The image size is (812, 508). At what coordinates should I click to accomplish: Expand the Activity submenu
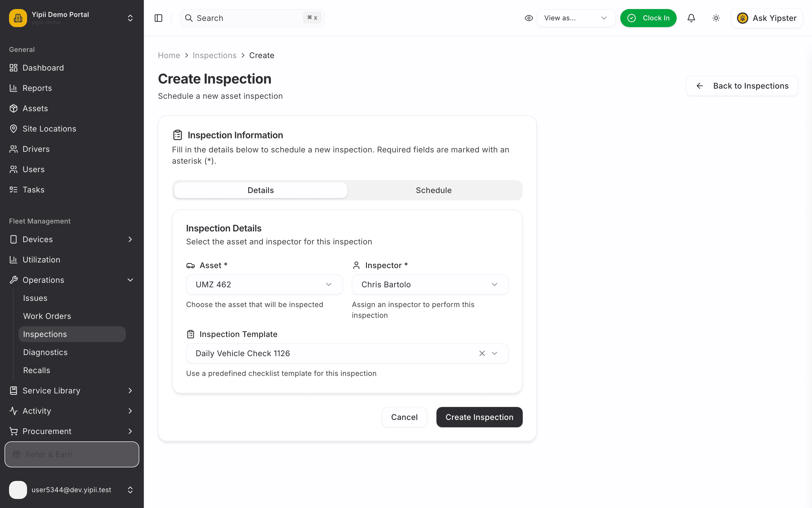[x=130, y=411]
